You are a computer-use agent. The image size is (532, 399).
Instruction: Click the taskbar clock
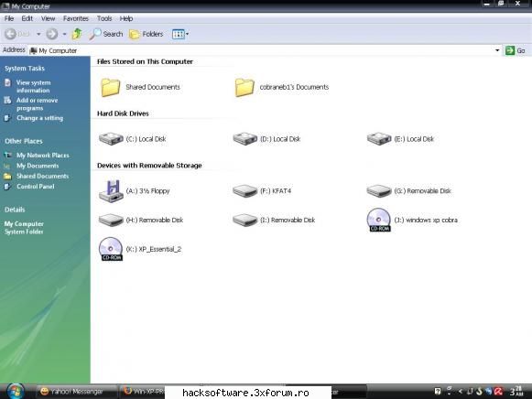coord(516,392)
